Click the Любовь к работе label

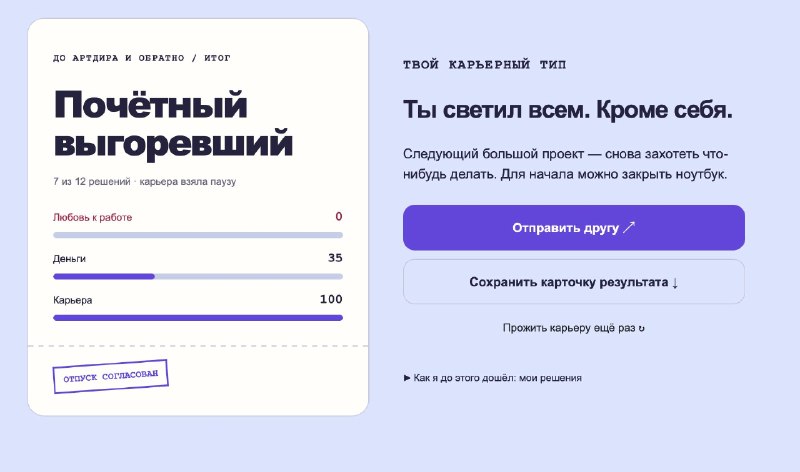pos(92,217)
